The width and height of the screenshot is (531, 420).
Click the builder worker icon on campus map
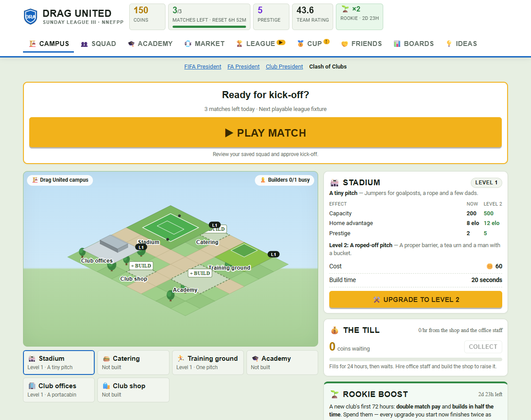(263, 180)
